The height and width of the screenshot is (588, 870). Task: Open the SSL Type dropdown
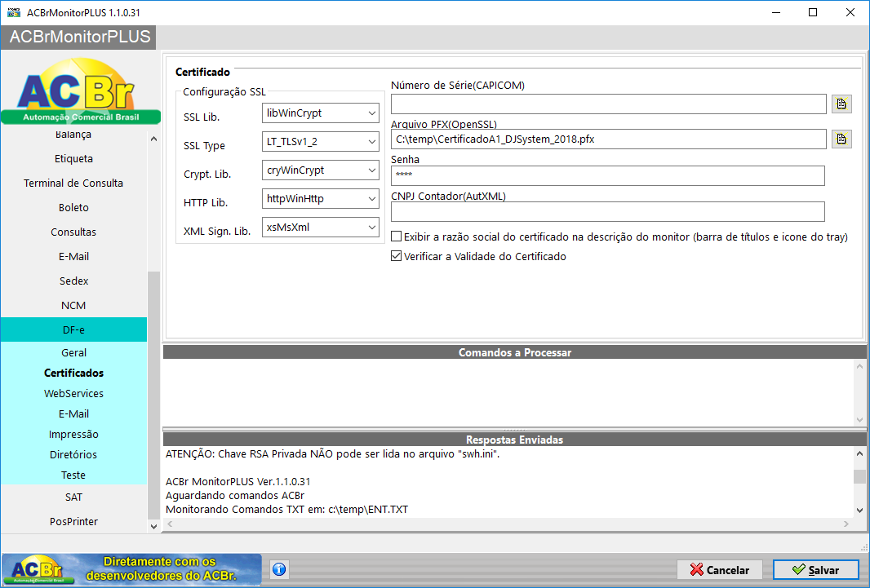click(x=320, y=141)
